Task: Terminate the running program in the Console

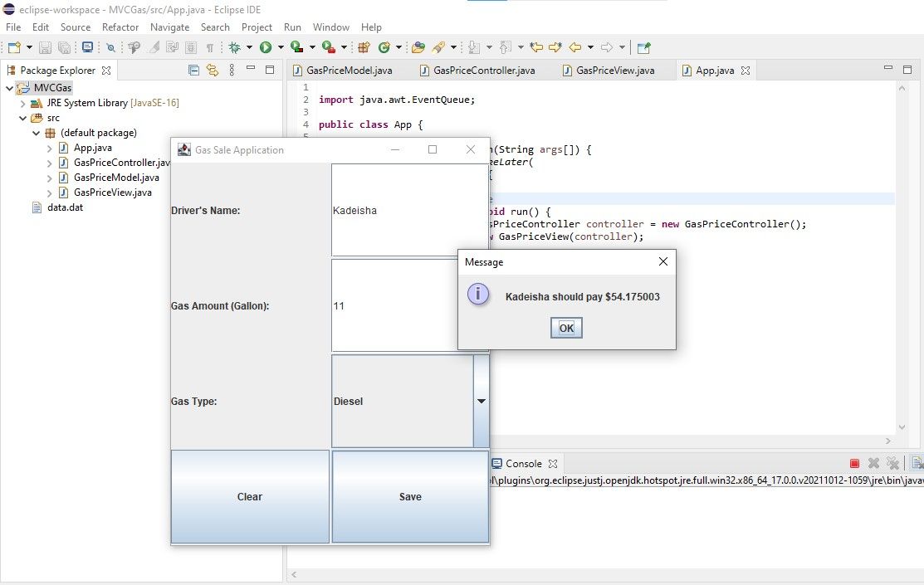Action: click(857, 463)
